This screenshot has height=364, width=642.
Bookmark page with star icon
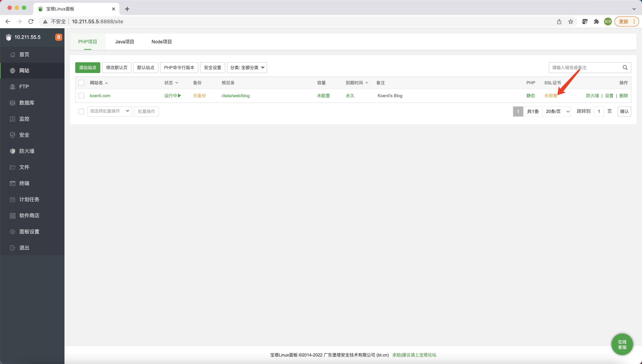571,21
